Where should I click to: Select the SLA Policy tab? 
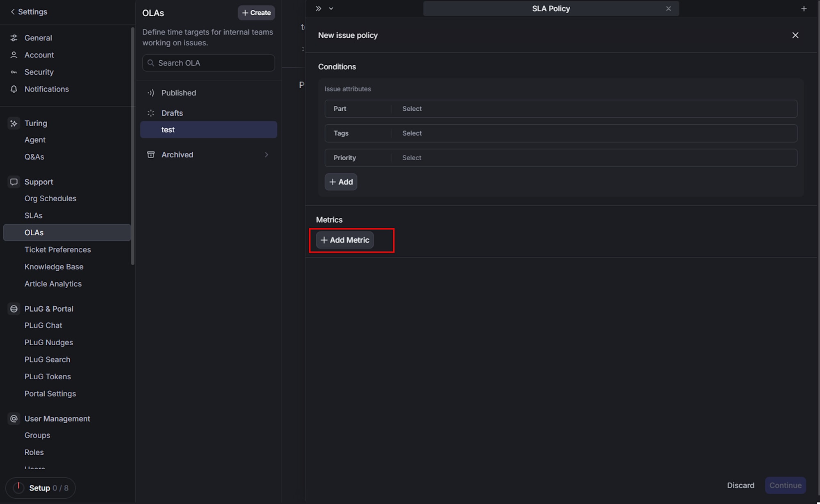(550, 9)
